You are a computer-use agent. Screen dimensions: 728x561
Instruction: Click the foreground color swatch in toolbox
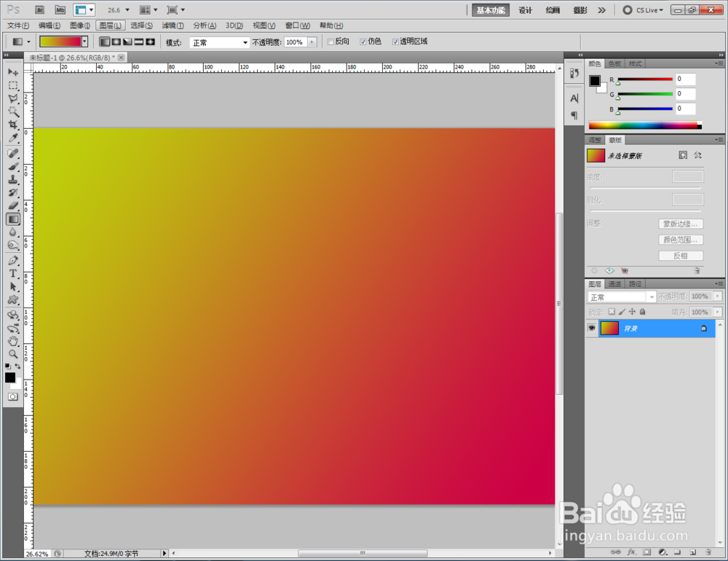pos(9,377)
